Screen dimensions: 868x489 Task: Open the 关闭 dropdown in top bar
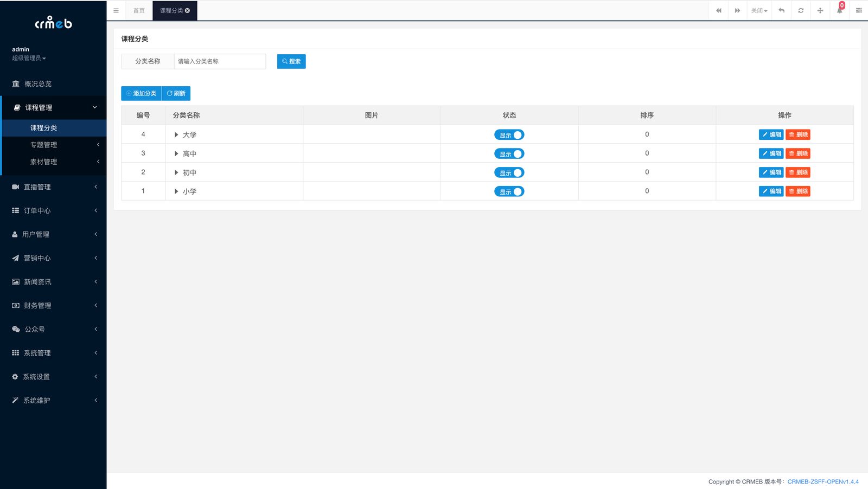[759, 10]
